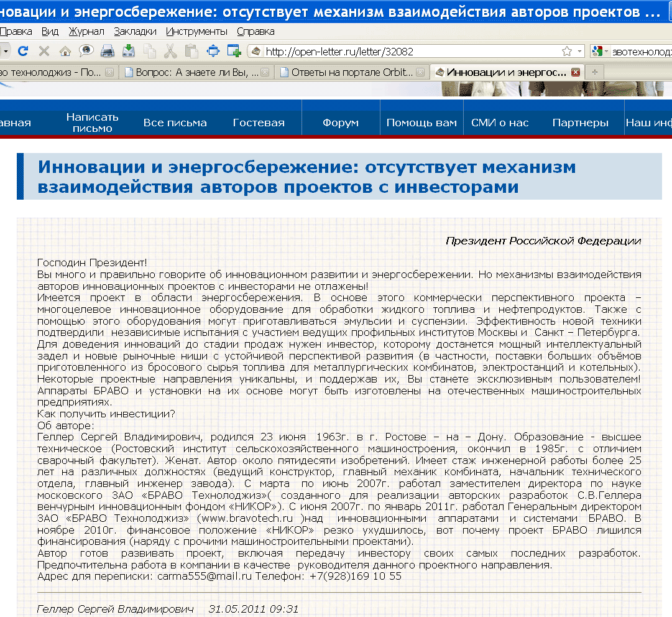Screen dimensions: 672x617
Task: Click author name Геллер Сергей Владимирович at bottom
Action: tap(115, 609)
